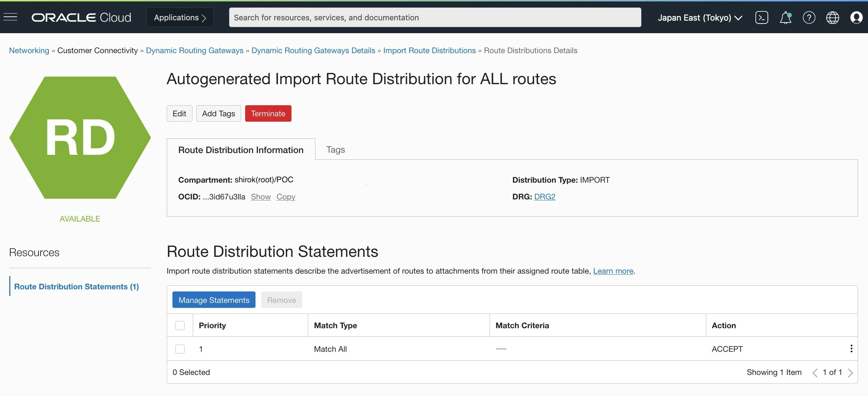Go to previous page arrow in table
The width and height of the screenshot is (868, 396).
coord(815,372)
